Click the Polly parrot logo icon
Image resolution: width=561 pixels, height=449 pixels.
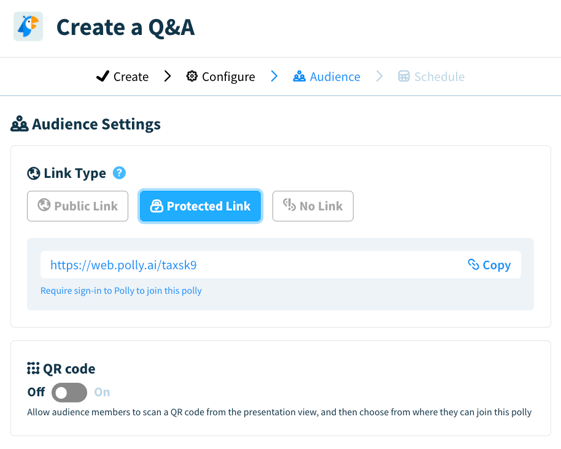tap(28, 26)
